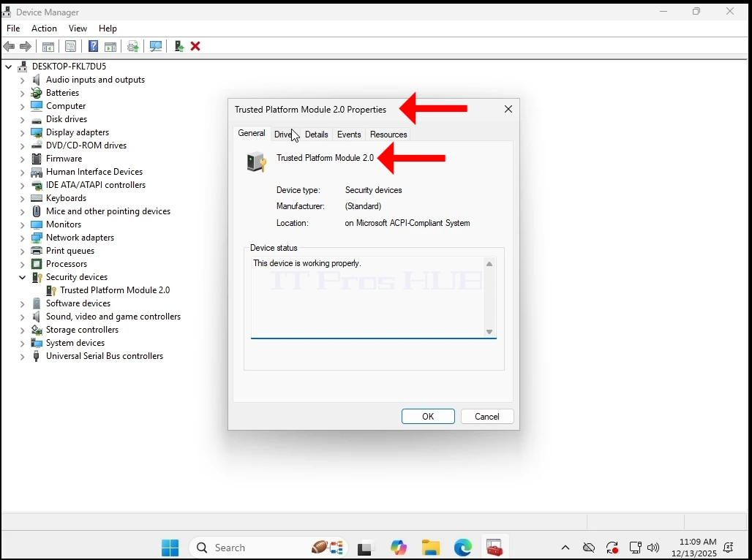Open the notifications bell tray icon
Viewport: 752px width, 560px height.
click(x=728, y=548)
